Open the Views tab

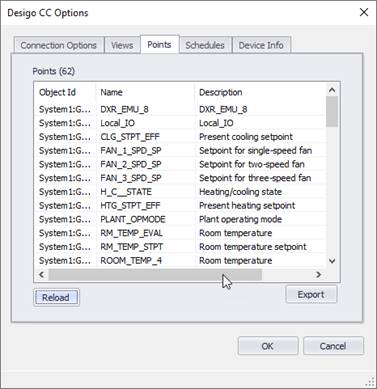click(x=122, y=45)
